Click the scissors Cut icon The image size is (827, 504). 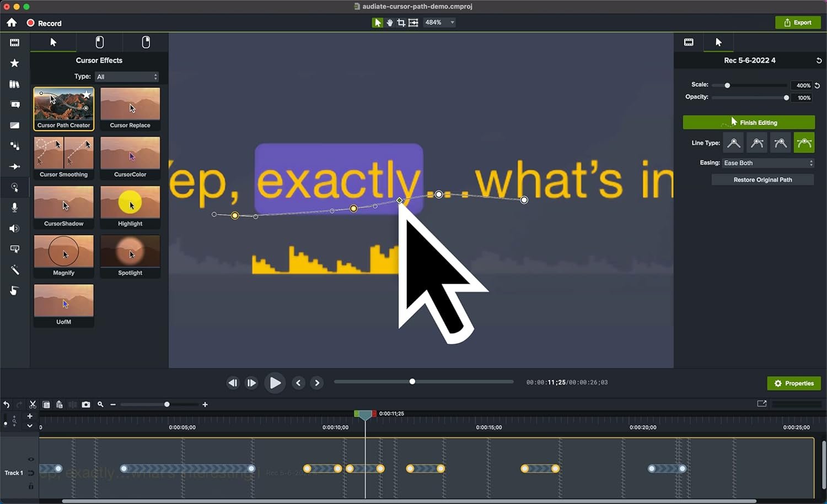tap(33, 404)
